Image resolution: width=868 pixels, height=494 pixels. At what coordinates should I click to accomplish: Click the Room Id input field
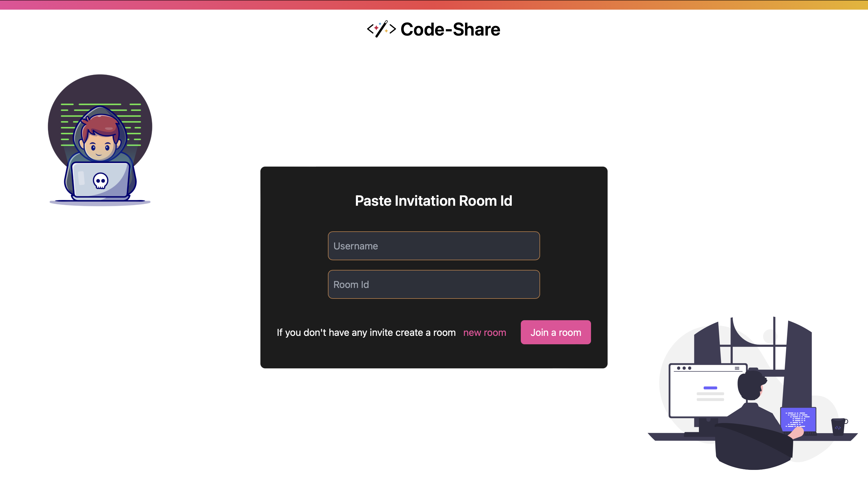click(x=433, y=284)
